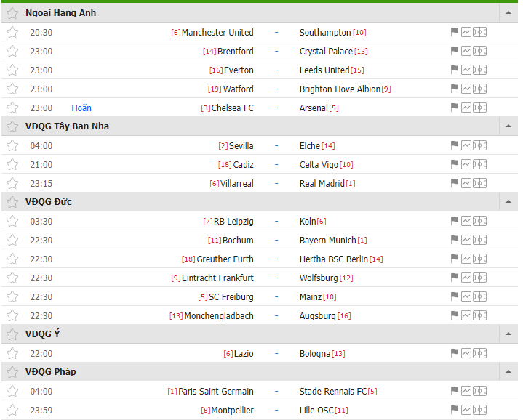The height and width of the screenshot is (420, 523).
Task: Star the Sevilla vs Elche match
Action: pos(12,145)
